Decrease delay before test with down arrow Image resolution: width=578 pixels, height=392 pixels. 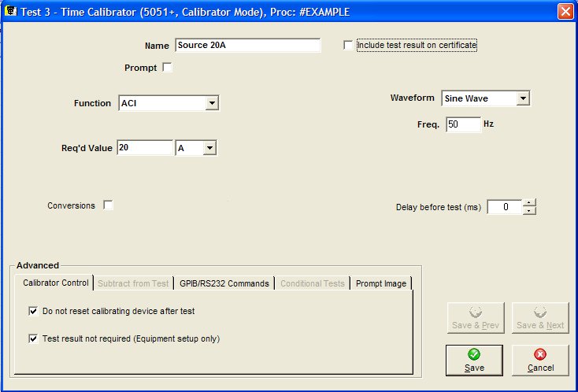(529, 211)
